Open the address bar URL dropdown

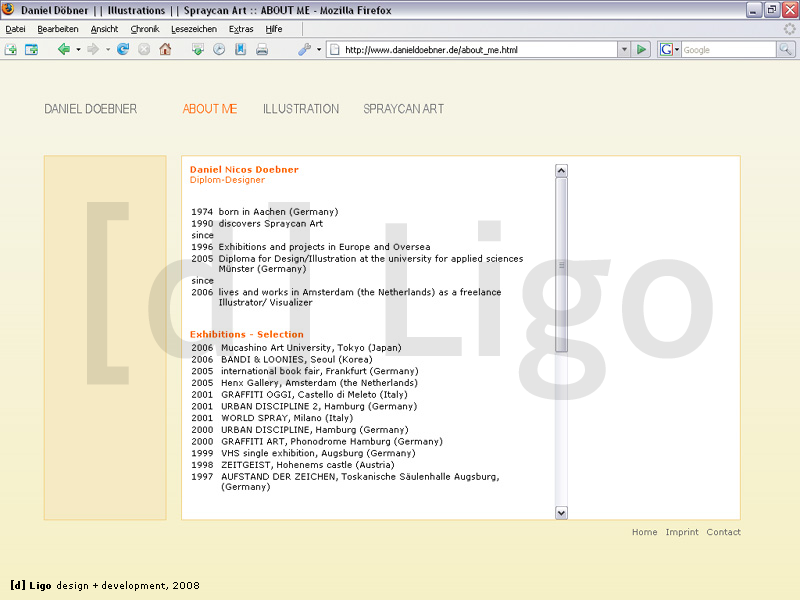tap(624, 49)
